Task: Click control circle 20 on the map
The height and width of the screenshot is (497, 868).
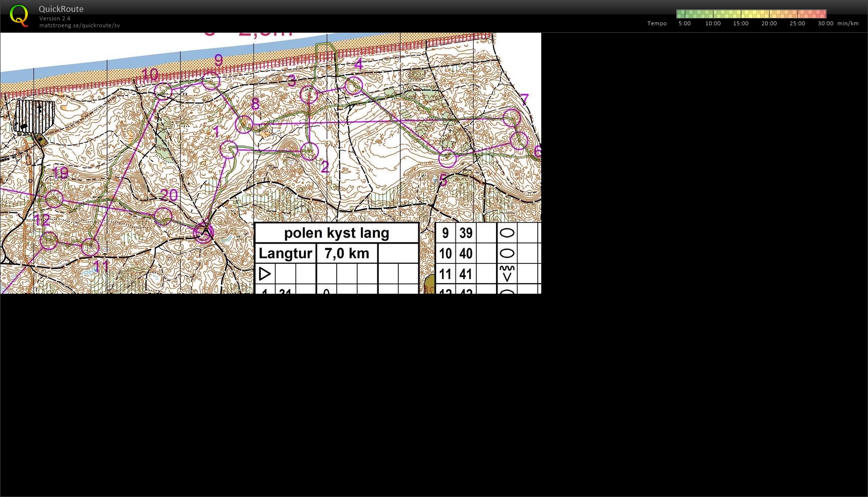Action: coord(163,216)
